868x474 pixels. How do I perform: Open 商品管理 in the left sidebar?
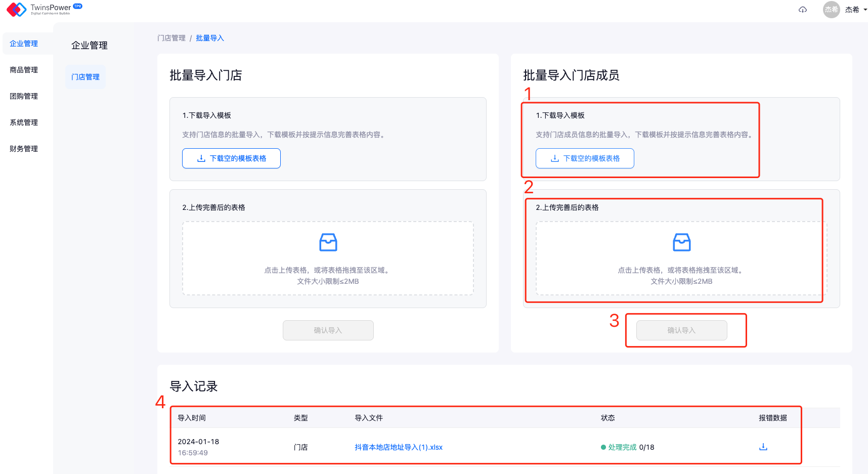click(24, 70)
